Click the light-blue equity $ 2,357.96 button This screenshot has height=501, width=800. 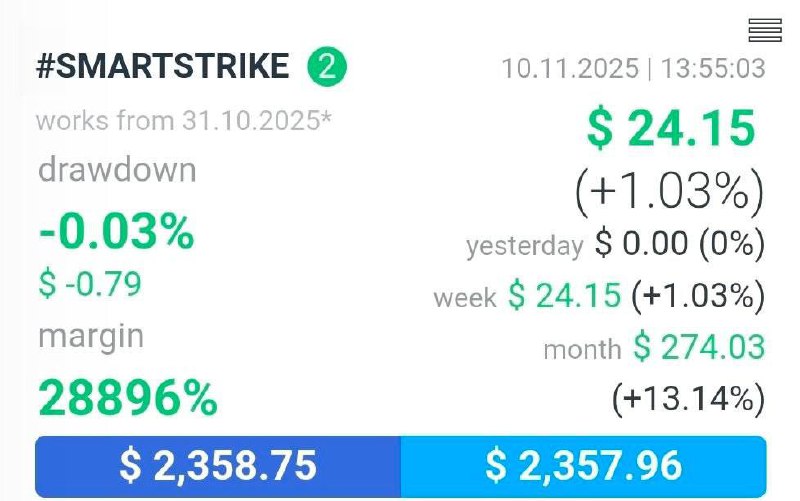[x=583, y=466]
